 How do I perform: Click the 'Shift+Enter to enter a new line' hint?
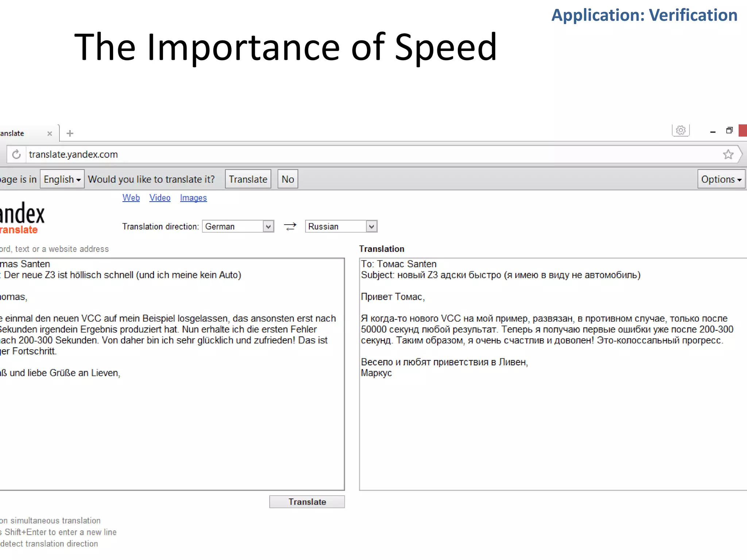point(61,532)
